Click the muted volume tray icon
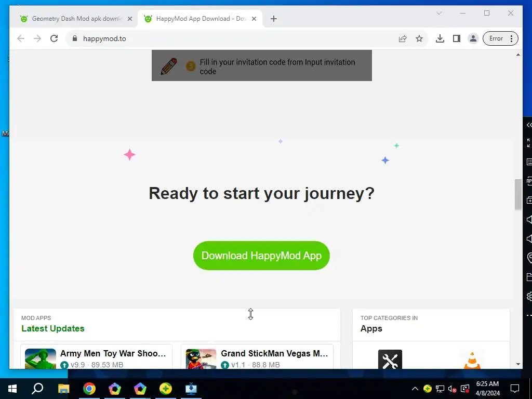The width and height of the screenshot is (532, 399). (453, 389)
